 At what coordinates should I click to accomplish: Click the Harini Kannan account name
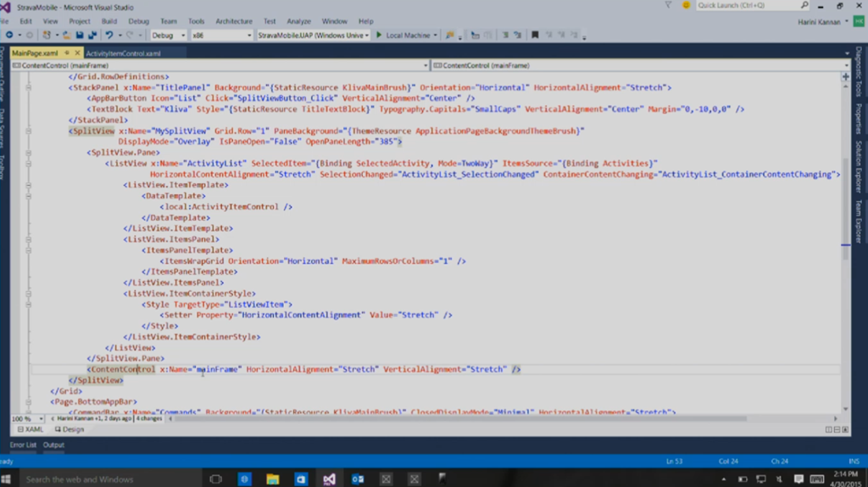point(819,21)
